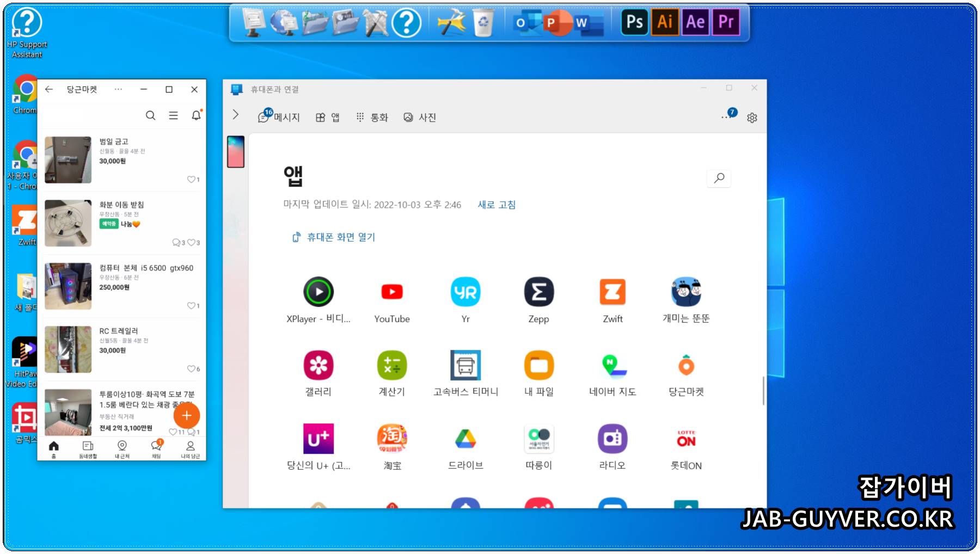Viewport: 980px width, 554px height.
Task: Launch the Zepp app
Action: point(539,292)
